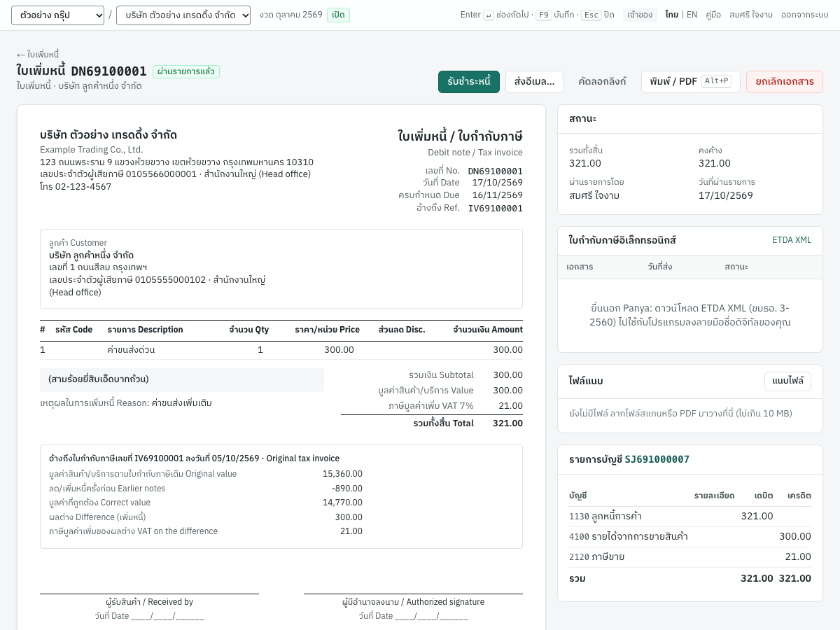Click the ส่วนลด Disc. column header

[x=402, y=330]
